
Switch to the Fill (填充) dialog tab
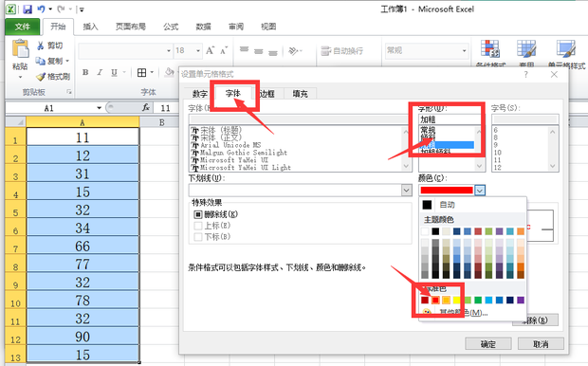pyautogui.click(x=300, y=94)
